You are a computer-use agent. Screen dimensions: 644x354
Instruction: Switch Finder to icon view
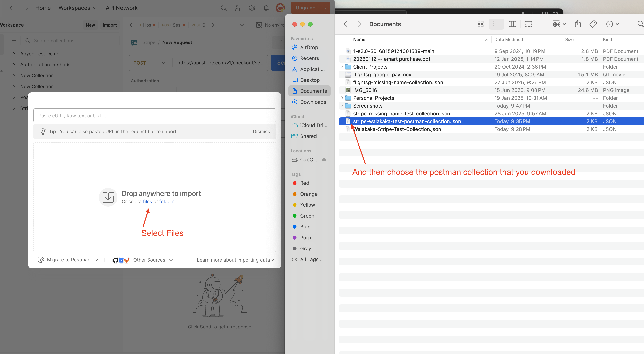coord(480,24)
